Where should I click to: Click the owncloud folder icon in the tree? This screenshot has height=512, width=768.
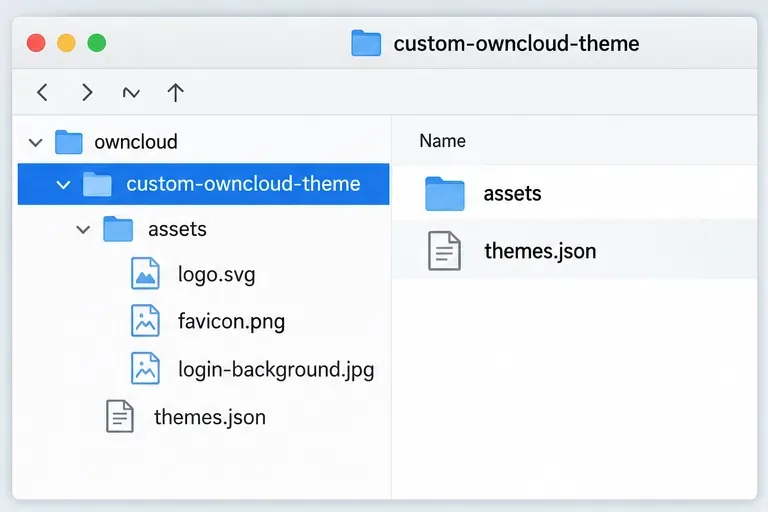click(69, 142)
